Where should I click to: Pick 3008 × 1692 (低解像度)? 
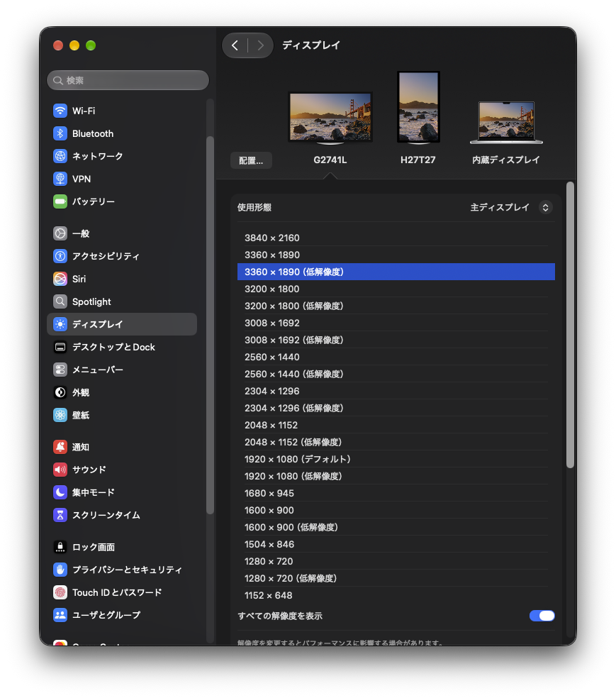396,340
